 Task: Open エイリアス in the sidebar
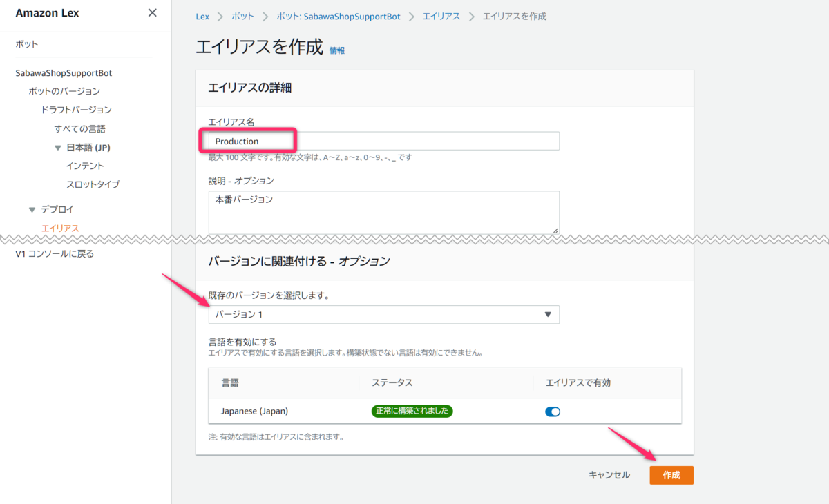(60, 228)
